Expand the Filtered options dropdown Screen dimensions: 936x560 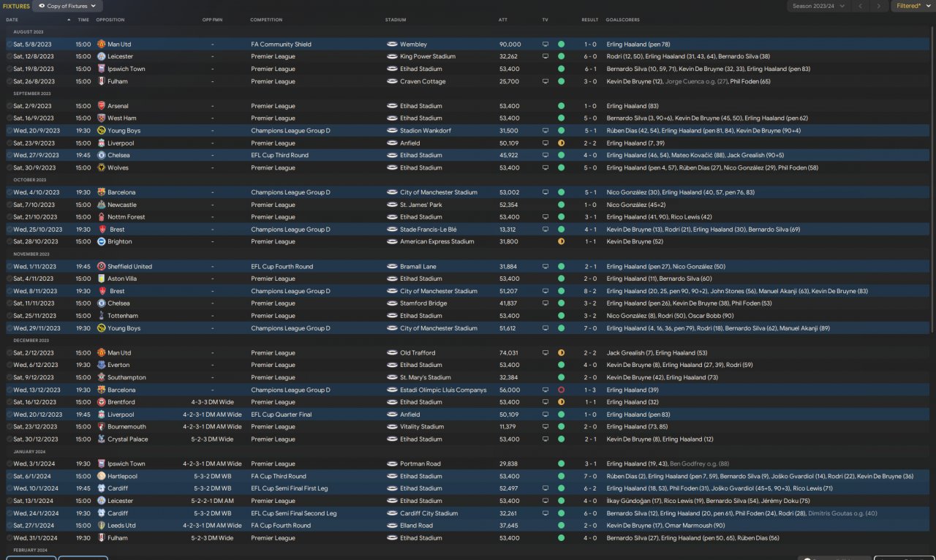[x=911, y=6]
